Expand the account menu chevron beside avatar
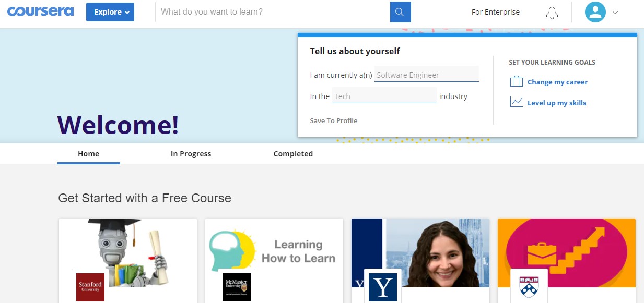Screen dimensions: 644x303 615,13
